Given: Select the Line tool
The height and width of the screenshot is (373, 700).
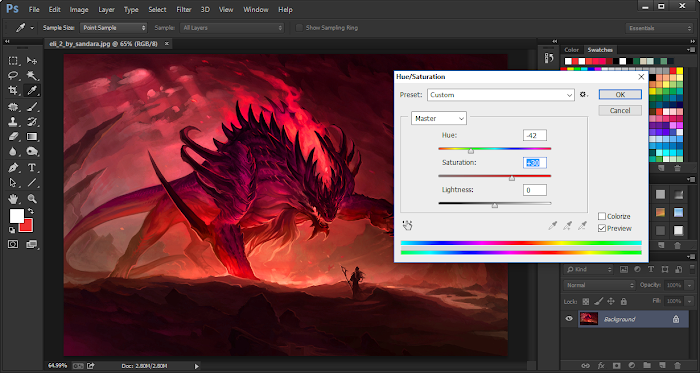Looking at the screenshot, I should click(x=32, y=183).
